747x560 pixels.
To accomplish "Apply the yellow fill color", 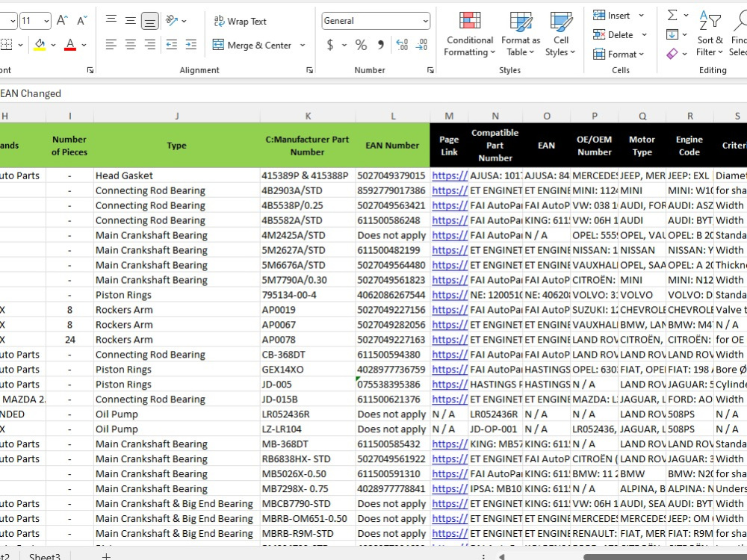I will [x=40, y=45].
